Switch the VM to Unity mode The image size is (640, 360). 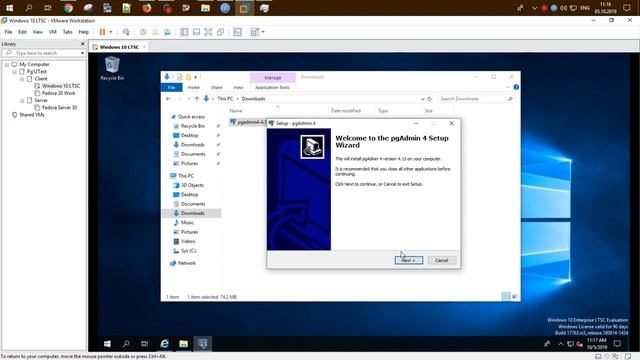(220, 32)
